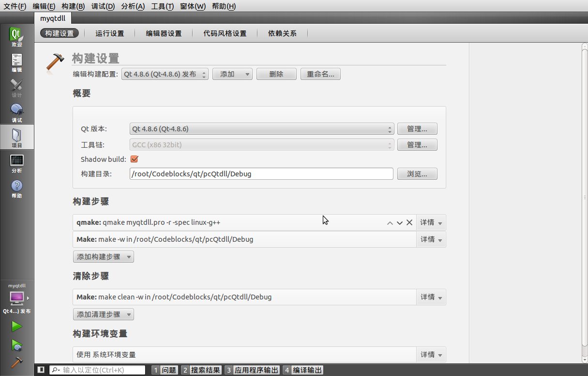Open the 添加 configuration dropdown button

tap(232, 74)
